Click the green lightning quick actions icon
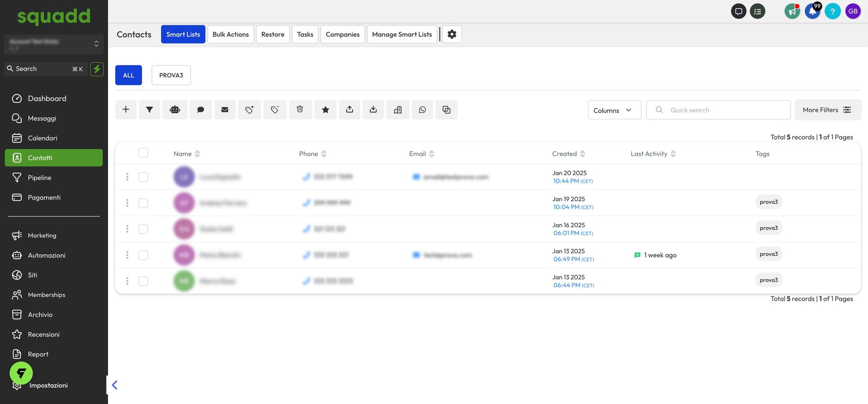The height and width of the screenshot is (404, 868). (97, 69)
